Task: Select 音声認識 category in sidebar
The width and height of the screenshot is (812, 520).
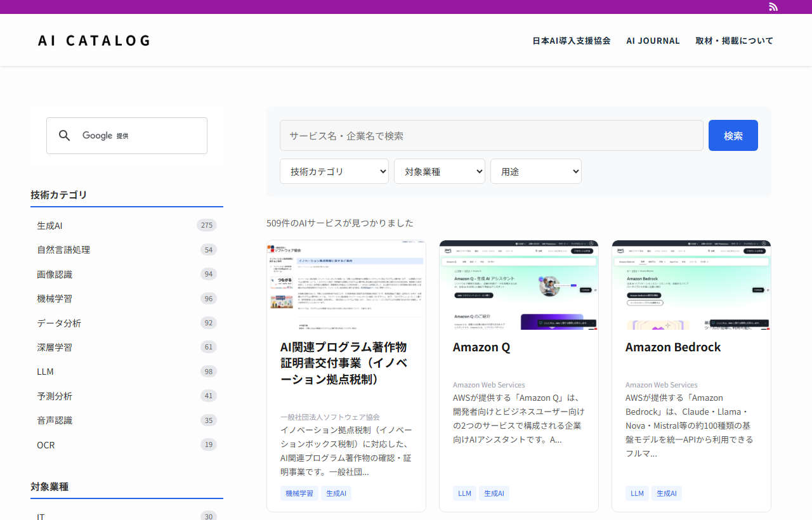Action: click(x=127, y=420)
